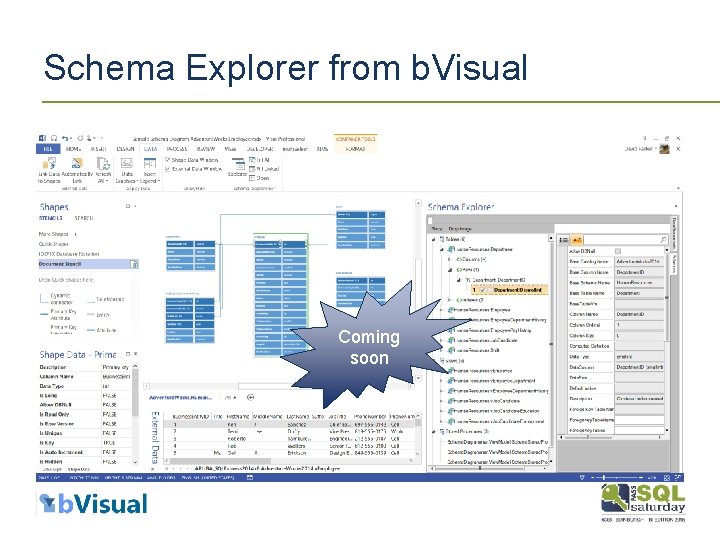The height and width of the screenshot is (540, 720).
Task: Expand the More Shapes arrow
Action: click(x=75, y=234)
